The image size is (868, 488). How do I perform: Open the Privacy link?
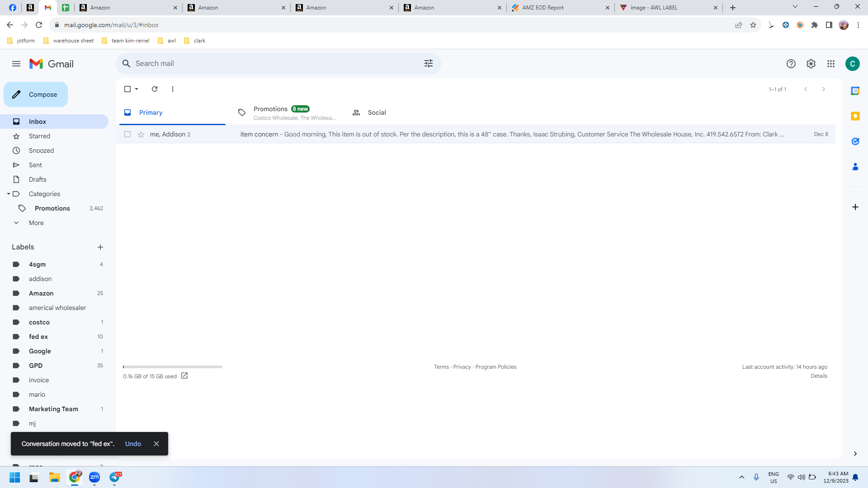pos(462,367)
